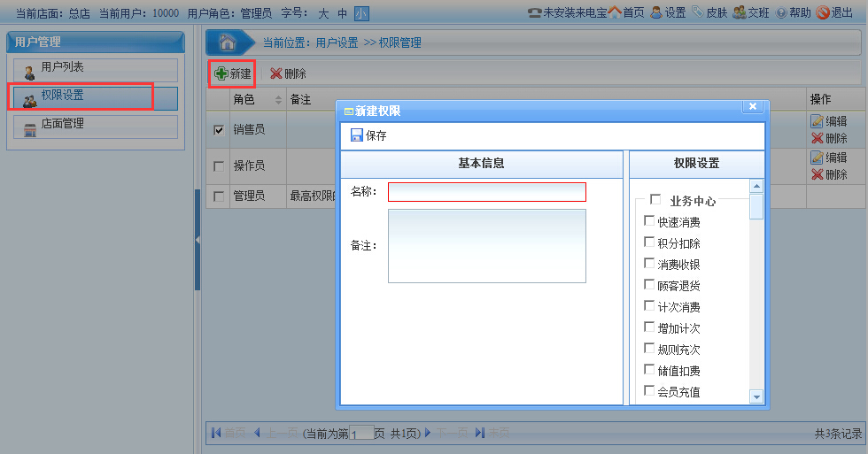
Task: Open 权限设置 in sidebar
Action: pyautogui.click(x=96, y=98)
